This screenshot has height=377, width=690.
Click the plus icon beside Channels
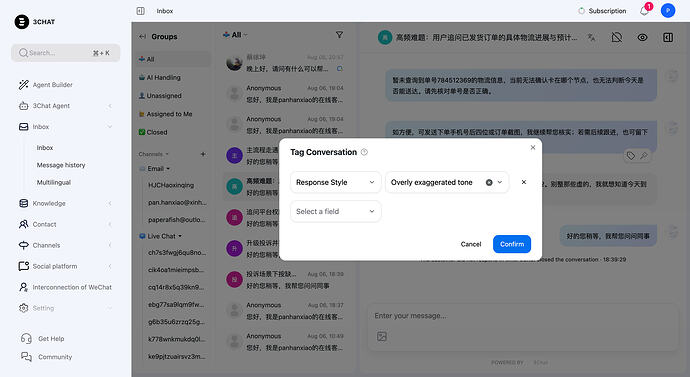203,154
